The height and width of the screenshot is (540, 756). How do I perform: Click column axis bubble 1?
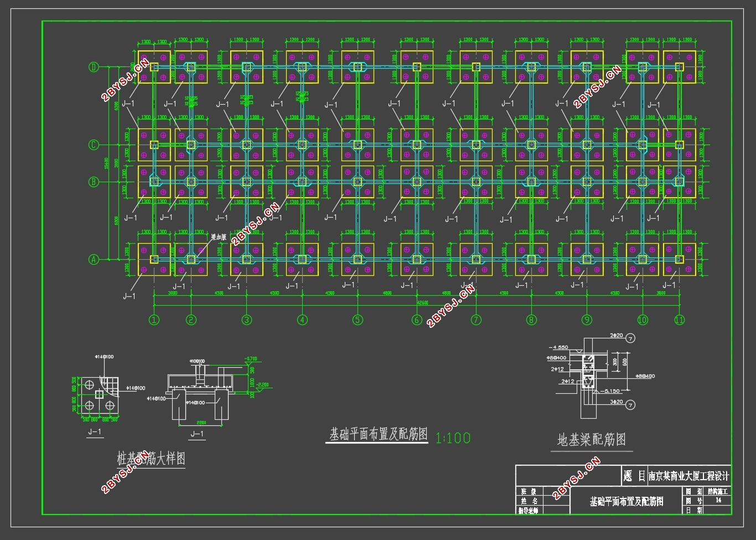[x=154, y=320]
